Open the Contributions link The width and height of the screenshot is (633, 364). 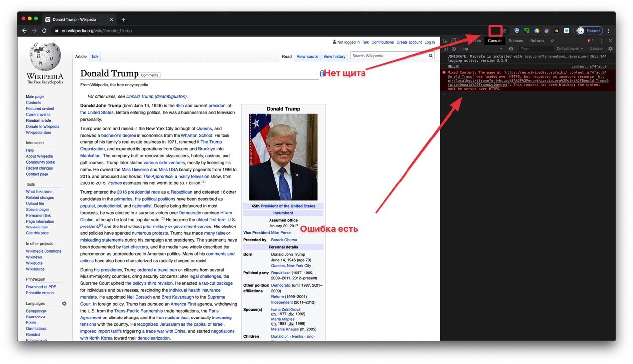382,42
